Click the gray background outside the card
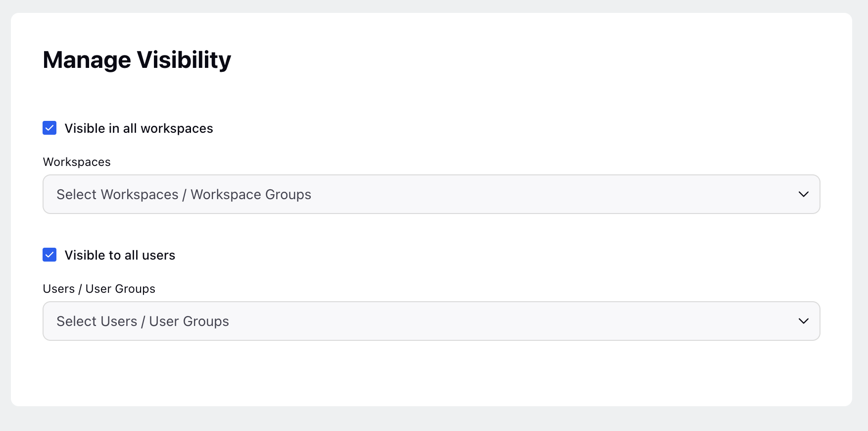Screen dimensions: 868x431 click(x=434, y=419)
